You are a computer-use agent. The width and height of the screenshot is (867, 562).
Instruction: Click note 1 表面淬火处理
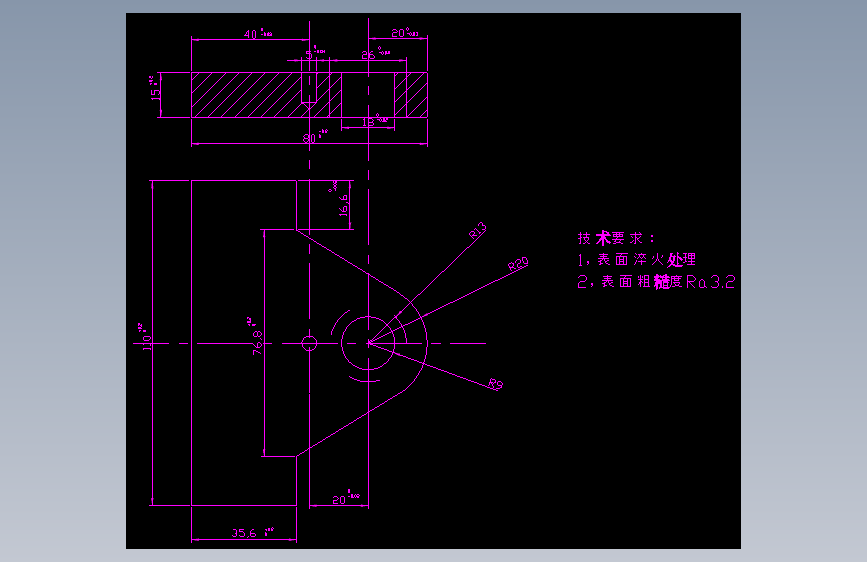[x=636, y=260]
